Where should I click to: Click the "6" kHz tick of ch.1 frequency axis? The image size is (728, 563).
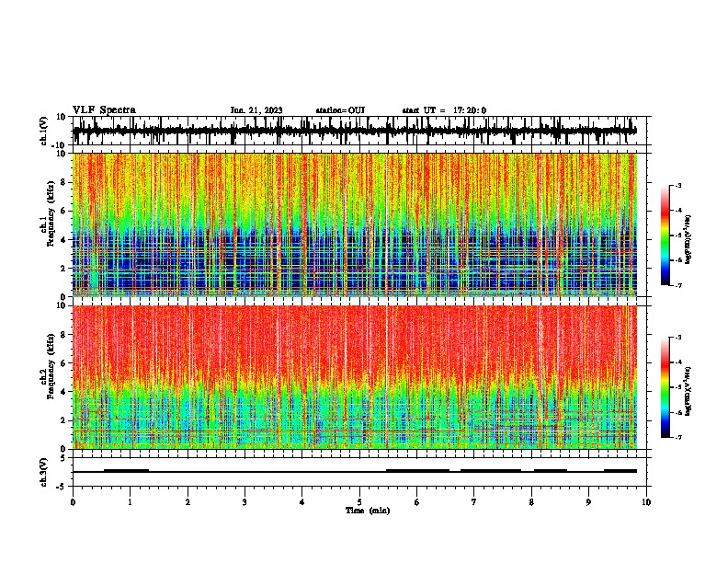click(x=63, y=212)
